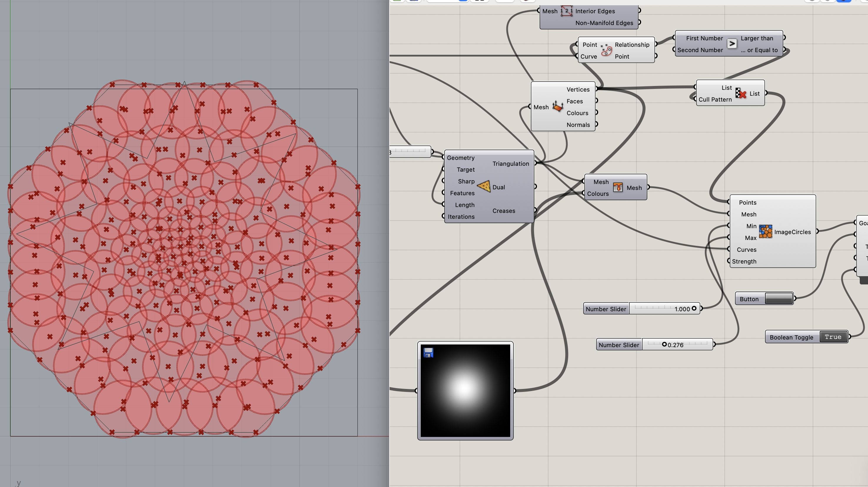Click the Mesh Colours component icon

click(x=618, y=188)
